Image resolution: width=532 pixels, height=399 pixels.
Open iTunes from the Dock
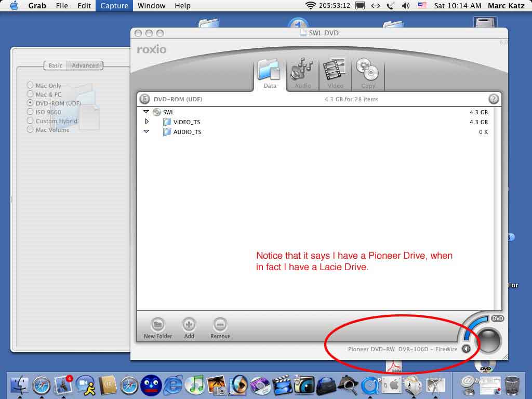(195, 385)
